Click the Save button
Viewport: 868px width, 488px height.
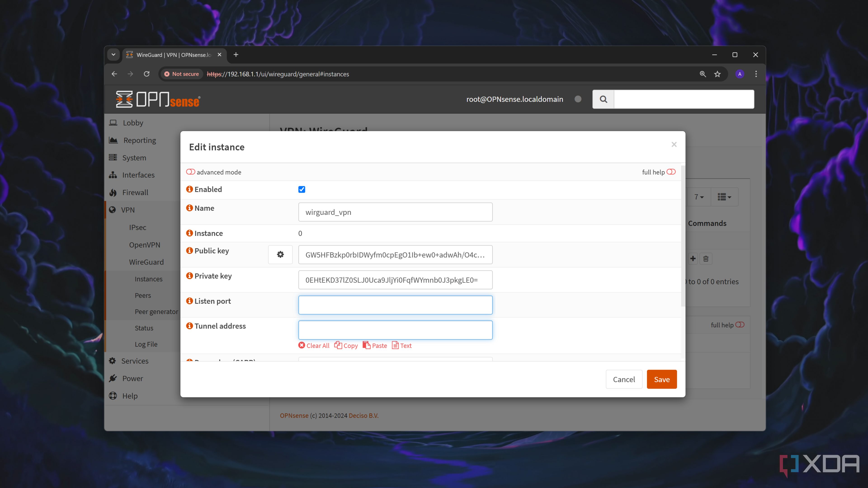661,379
